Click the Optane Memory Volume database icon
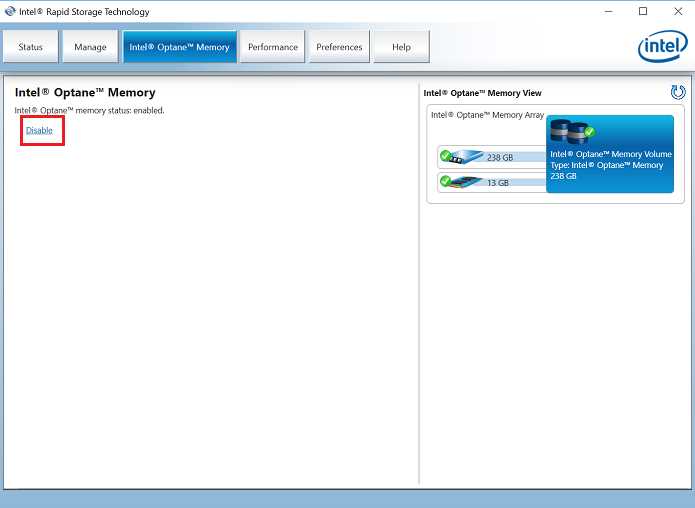This screenshot has width=695, height=508. pos(569,130)
